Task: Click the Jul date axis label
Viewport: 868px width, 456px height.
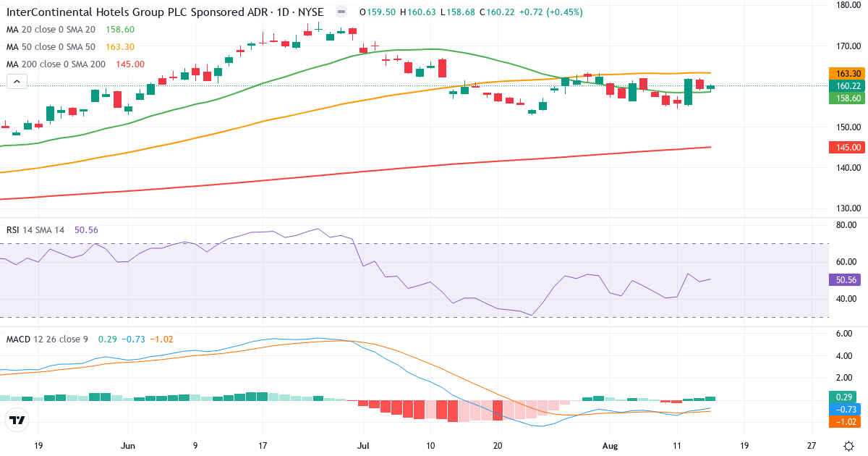Action: [x=363, y=446]
